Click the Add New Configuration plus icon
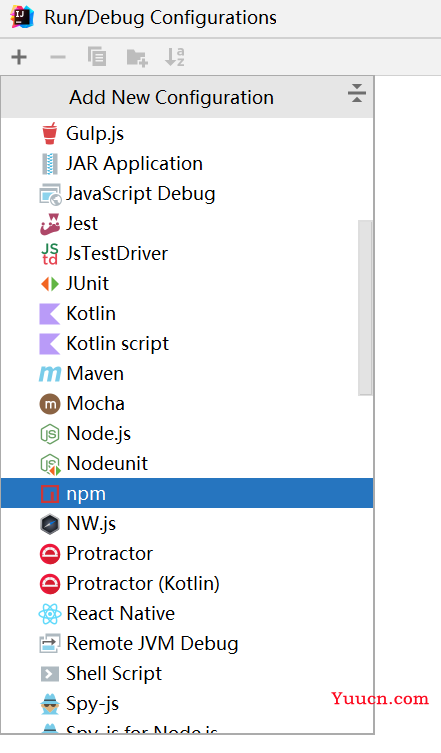This screenshot has height=753, width=441. coord(19,57)
